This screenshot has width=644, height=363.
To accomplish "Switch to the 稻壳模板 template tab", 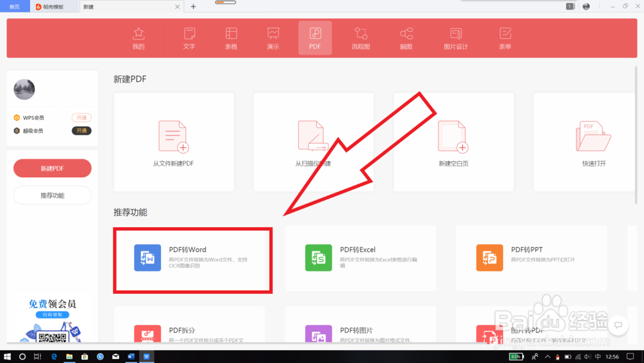I will pos(53,6).
